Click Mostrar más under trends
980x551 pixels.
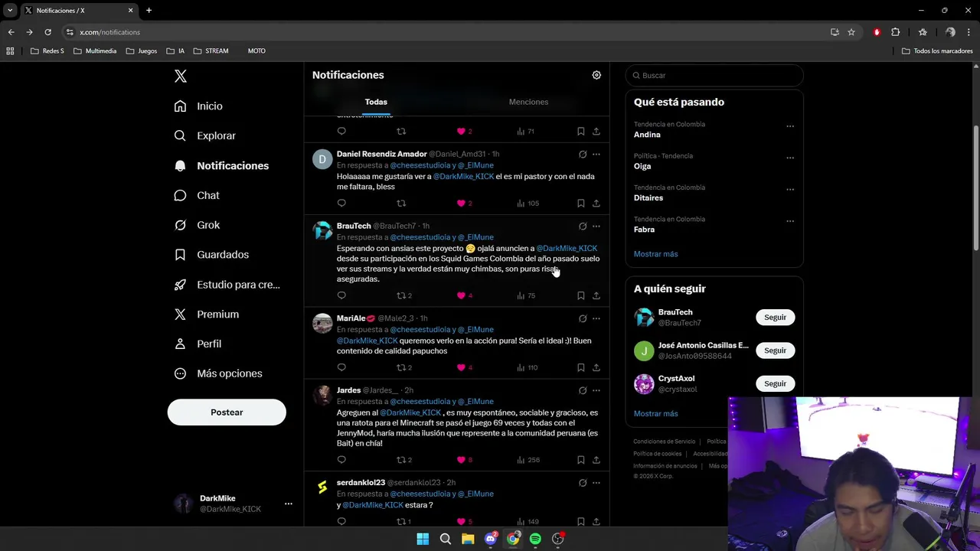[655, 254]
